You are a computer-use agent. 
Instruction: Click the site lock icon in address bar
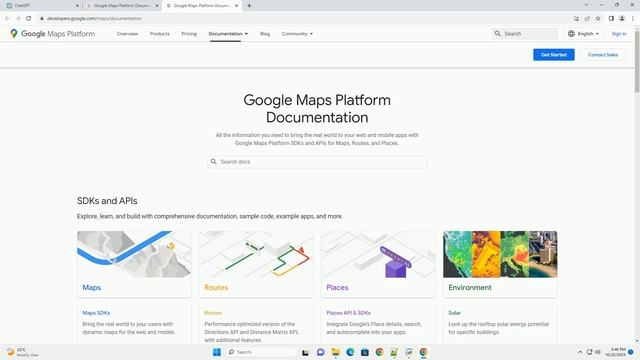(42, 18)
